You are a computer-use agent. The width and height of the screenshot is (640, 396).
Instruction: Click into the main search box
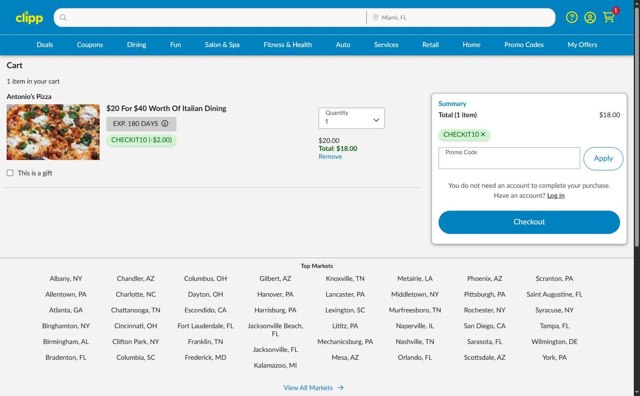(x=210, y=18)
